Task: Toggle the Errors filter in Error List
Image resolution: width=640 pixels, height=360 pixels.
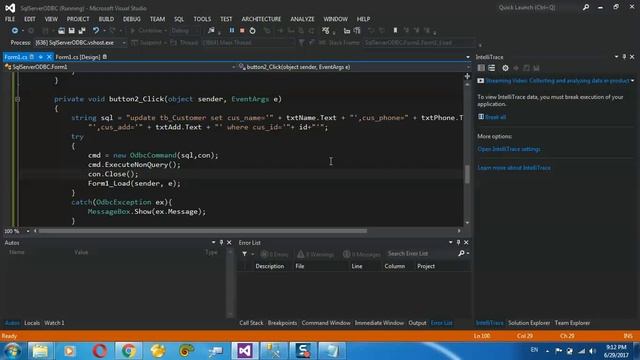Action: (x=274, y=254)
